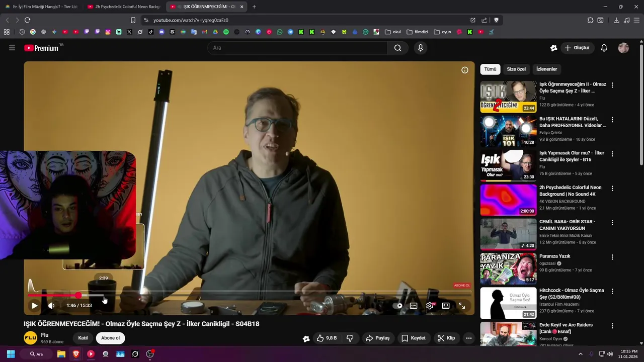
Task: Open the Windows Start menu
Action: [x=11, y=354]
